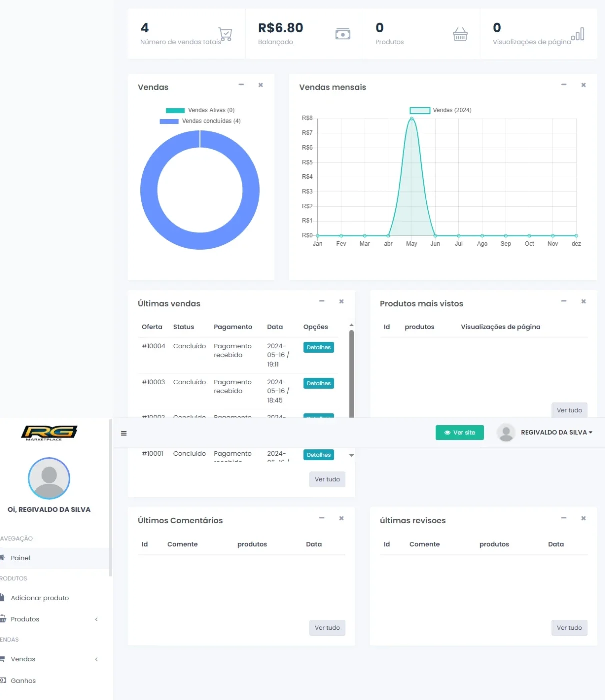
Task: Click the May peak data point
Action: click(411, 119)
